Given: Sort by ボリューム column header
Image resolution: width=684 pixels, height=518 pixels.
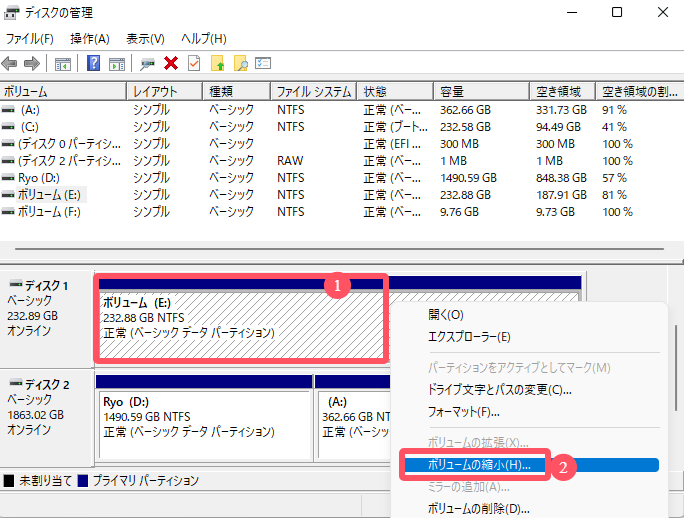Looking at the screenshot, I should click(63, 92).
